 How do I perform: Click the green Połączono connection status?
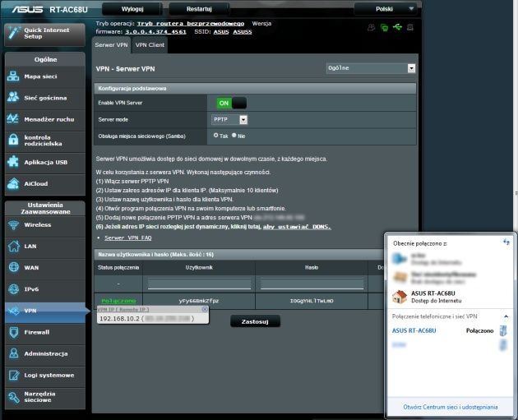[x=118, y=301]
